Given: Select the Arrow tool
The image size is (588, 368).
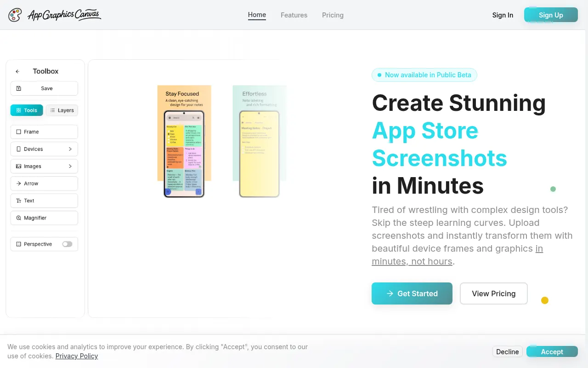Looking at the screenshot, I should pos(44,184).
